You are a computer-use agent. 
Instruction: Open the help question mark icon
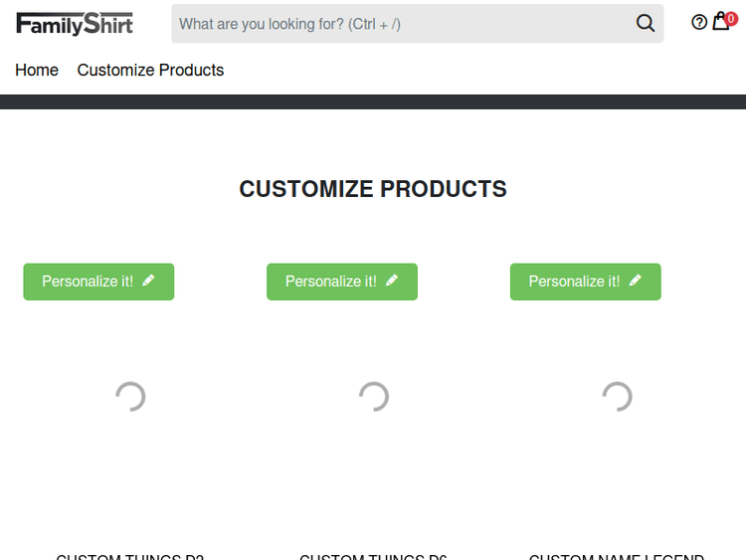coord(699,23)
